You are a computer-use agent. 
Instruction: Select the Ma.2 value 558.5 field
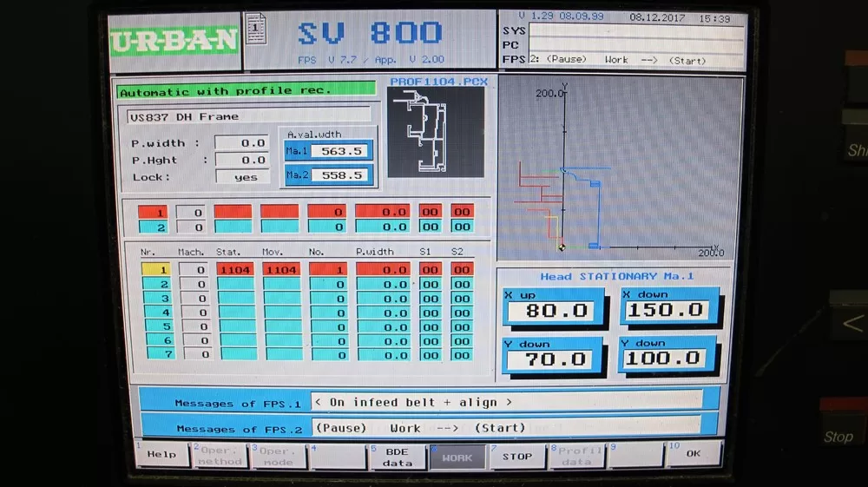pyautogui.click(x=340, y=175)
